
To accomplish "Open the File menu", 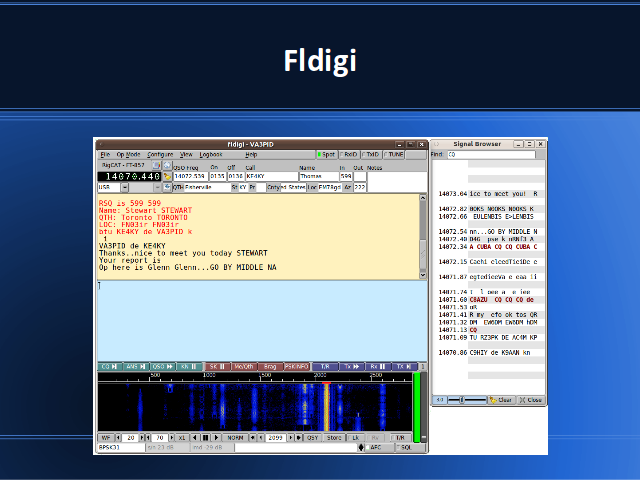I will (x=105, y=155).
